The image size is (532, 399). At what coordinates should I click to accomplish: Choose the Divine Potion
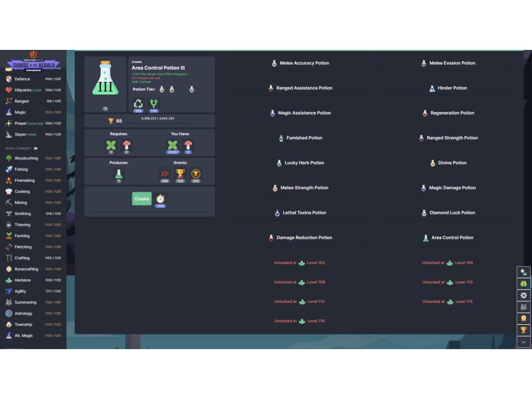(448, 163)
